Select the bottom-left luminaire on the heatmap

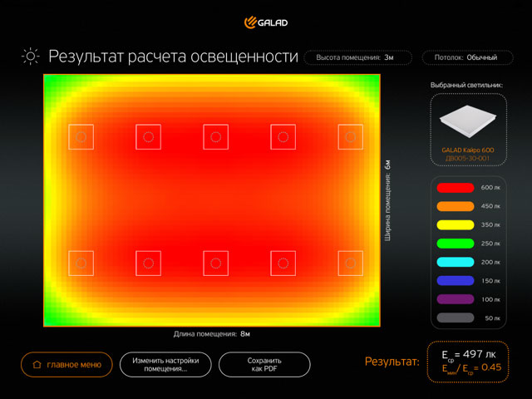point(81,263)
